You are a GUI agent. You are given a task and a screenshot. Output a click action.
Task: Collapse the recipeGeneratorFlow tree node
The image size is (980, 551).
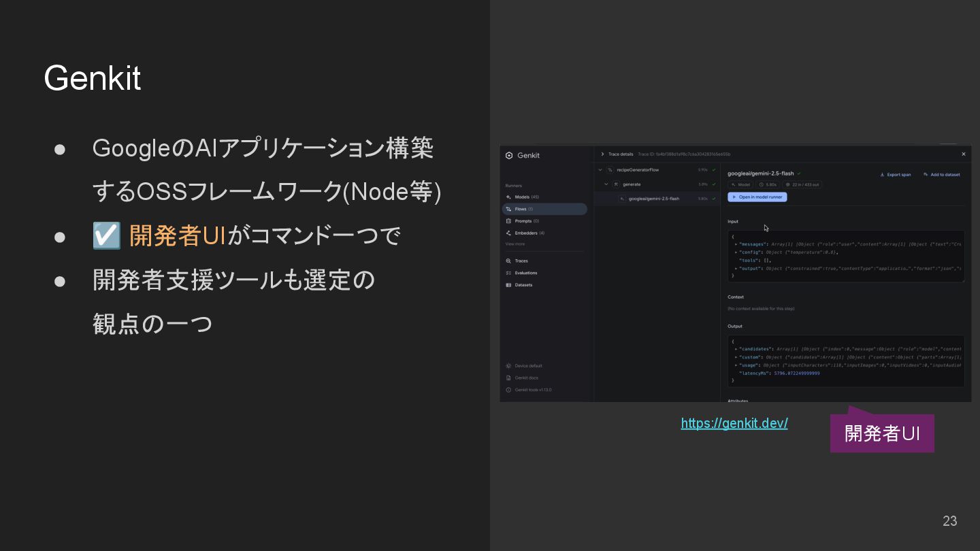[600, 170]
